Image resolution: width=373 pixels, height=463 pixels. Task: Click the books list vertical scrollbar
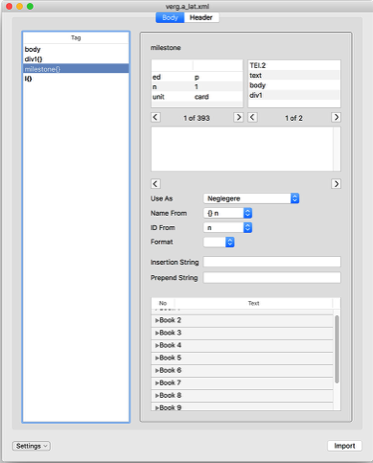coord(337,349)
